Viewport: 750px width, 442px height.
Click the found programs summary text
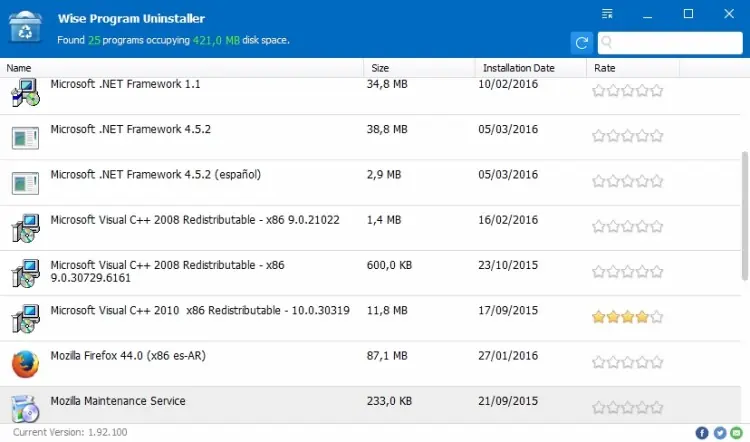(173, 40)
